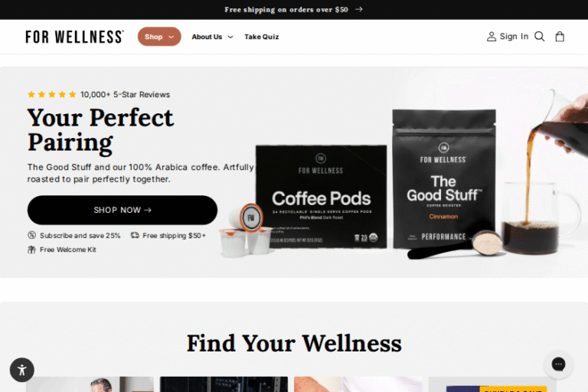The height and width of the screenshot is (392, 588).
Task: Click the Free shipping on orders over $50 banner
Action: (286, 9)
